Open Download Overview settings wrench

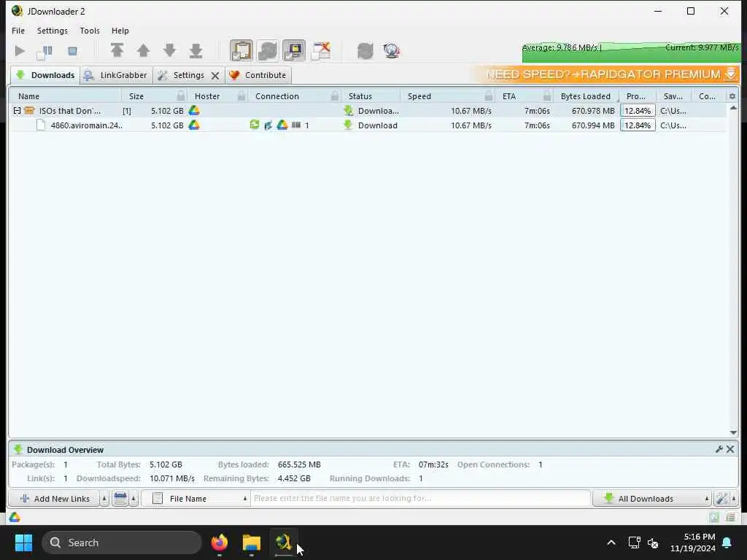coord(719,449)
